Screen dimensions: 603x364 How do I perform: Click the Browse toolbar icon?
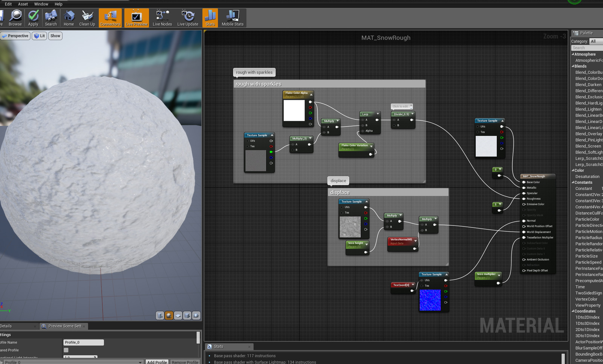(x=15, y=18)
